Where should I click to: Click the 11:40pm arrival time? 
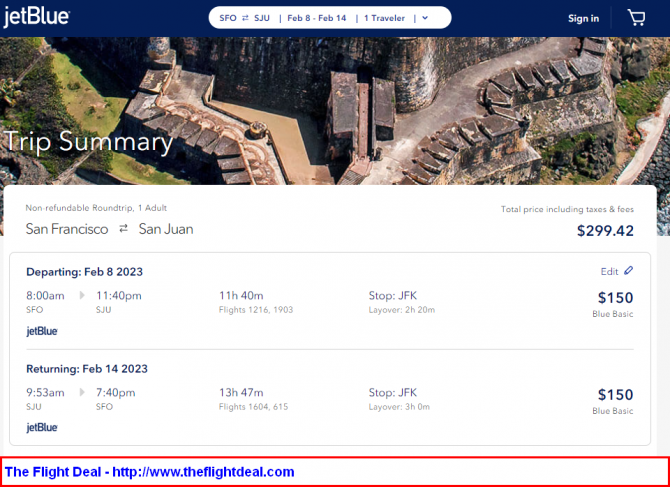pyautogui.click(x=119, y=296)
